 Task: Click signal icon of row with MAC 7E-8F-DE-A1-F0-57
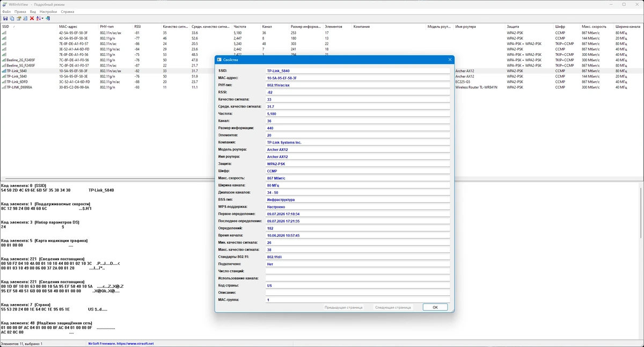click(4, 44)
